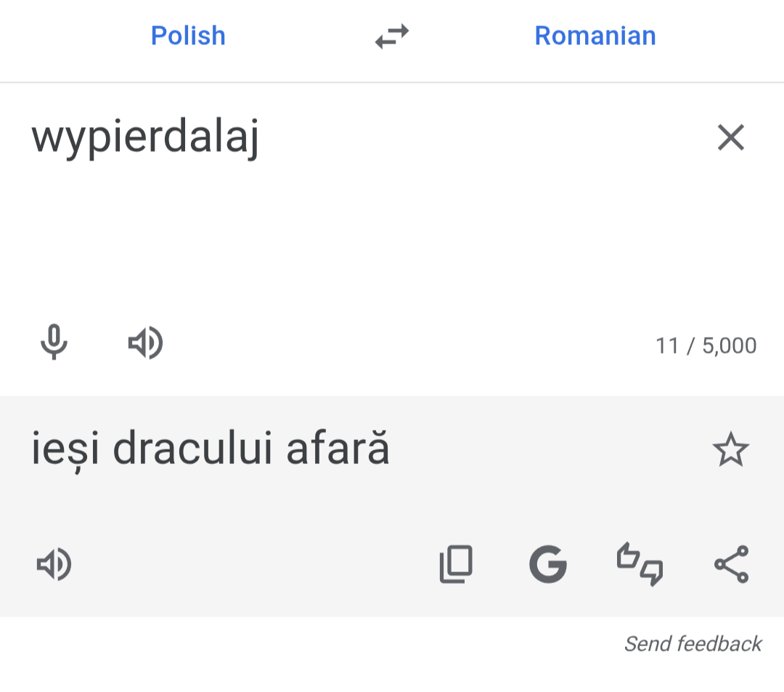Share the translated text

[x=731, y=565]
